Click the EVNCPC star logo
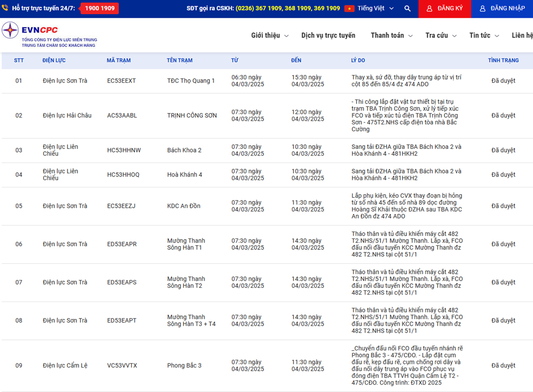Viewport: 533px width, 392px height. pyautogui.click(x=10, y=31)
